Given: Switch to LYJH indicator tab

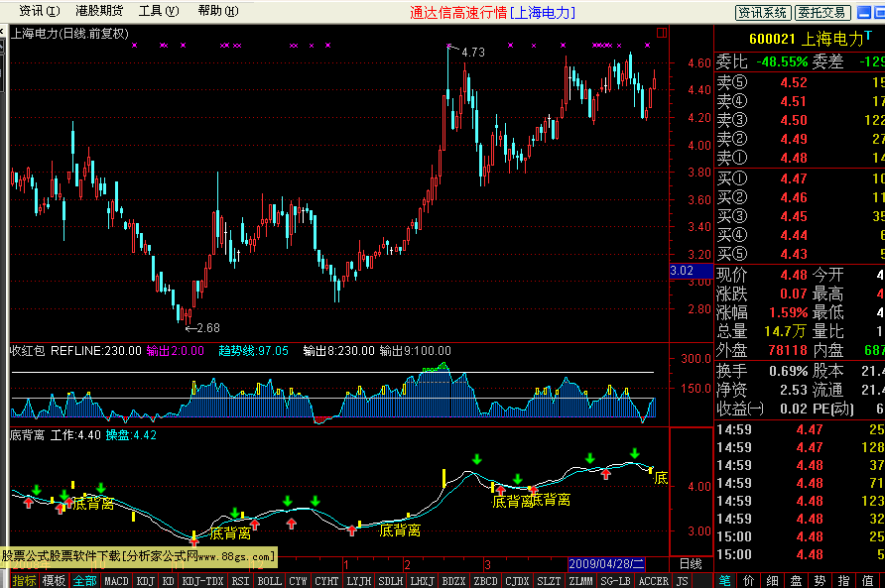Looking at the screenshot, I should [359, 581].
